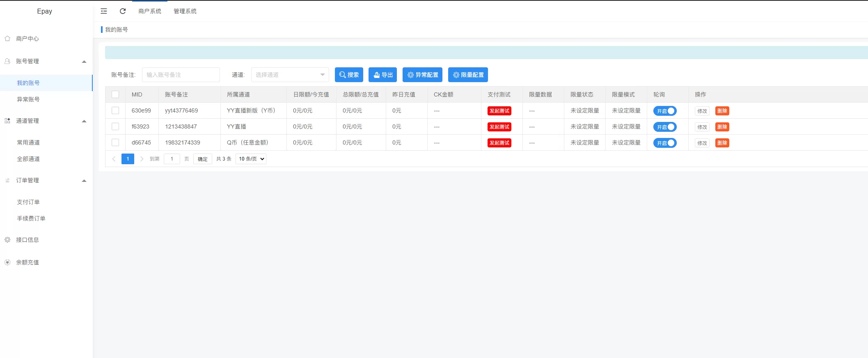Check the select-all checkbox in table header
Viewport: 868px width, 358px height.
(x=115, y=94)
